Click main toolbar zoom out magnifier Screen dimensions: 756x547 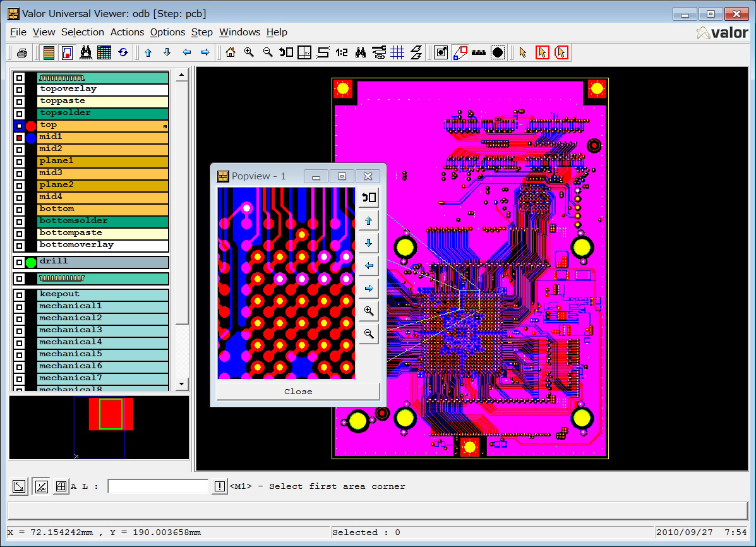(x=268, y=52)
